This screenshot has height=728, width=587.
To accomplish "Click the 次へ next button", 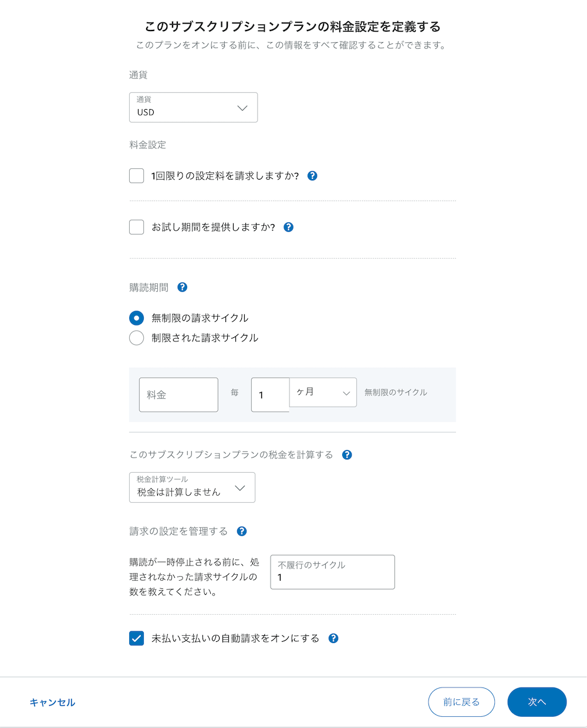I will [537, 702].
